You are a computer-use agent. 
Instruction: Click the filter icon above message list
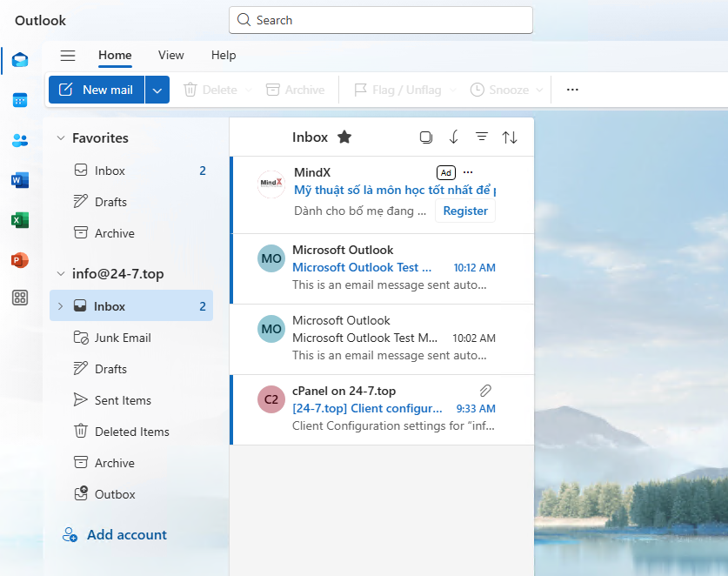click(481, 137)
